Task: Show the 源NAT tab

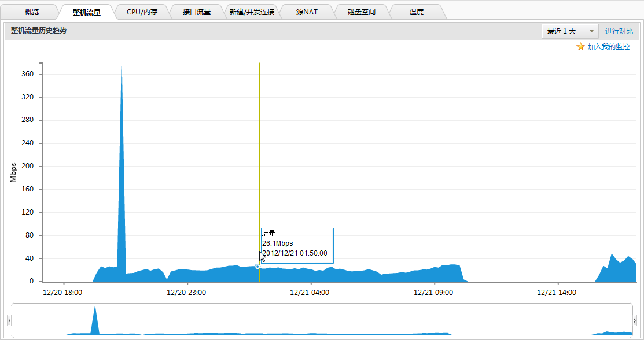Action: tap(307, 12)
